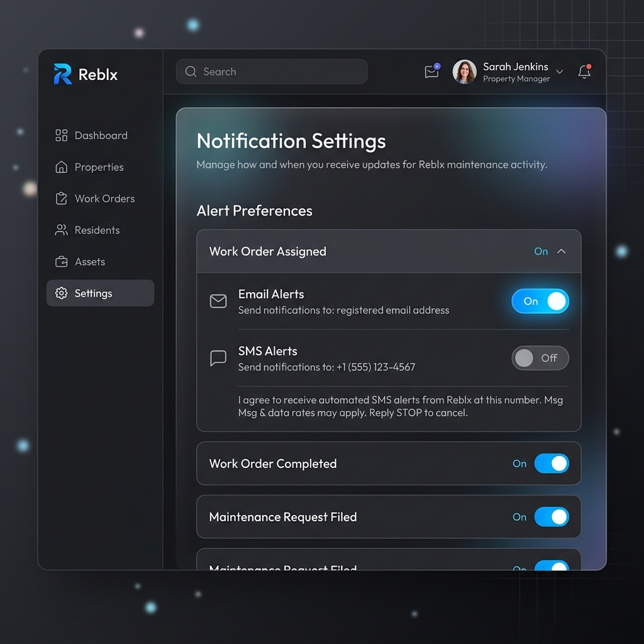The image size is (644, 644).
Task: Click the Dashboard grid icon
Action: [x=61, y=136]
